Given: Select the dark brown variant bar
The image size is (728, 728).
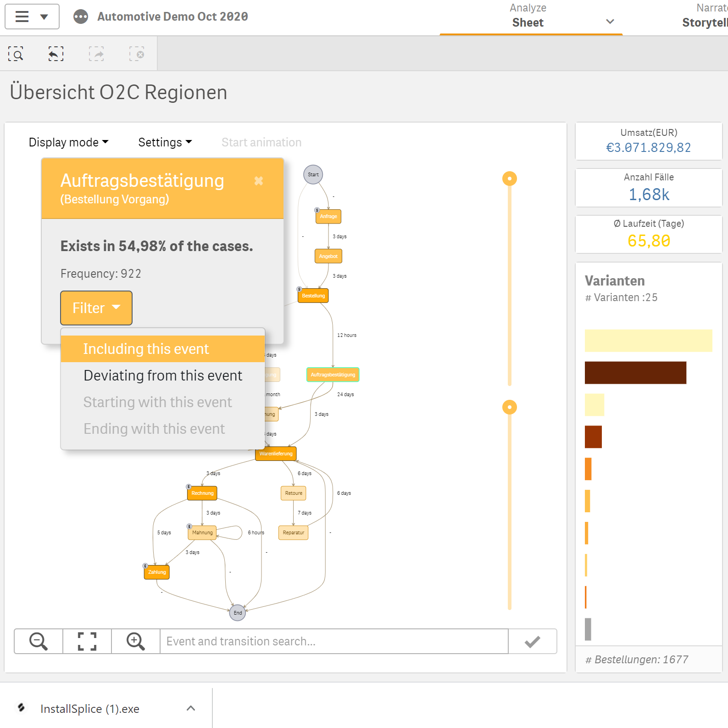Looking at the screenshot, I should [635, 373].
